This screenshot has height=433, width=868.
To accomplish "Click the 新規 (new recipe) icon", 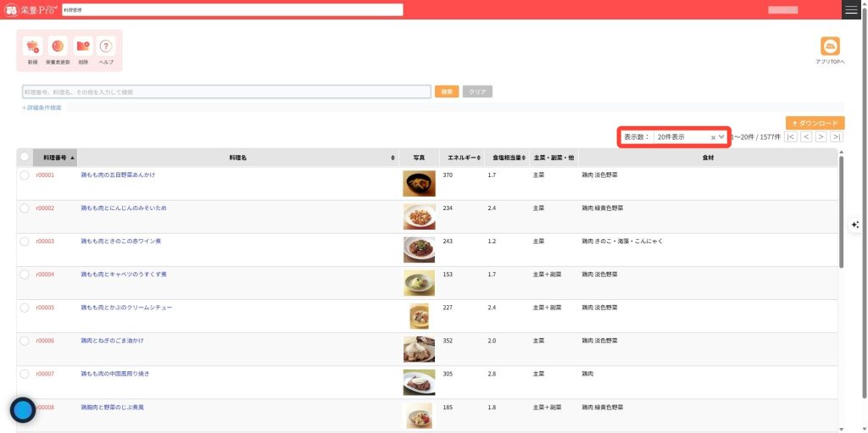I will 32,47.
